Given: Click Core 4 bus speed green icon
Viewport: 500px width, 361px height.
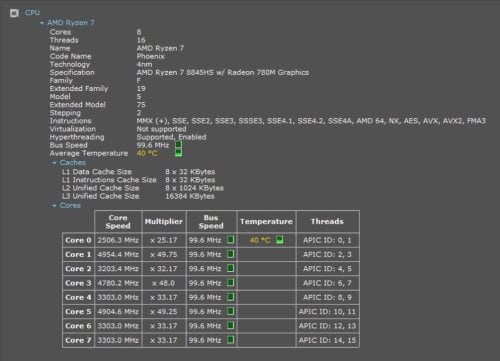Looking at the screenshot, I should (231, 297).
